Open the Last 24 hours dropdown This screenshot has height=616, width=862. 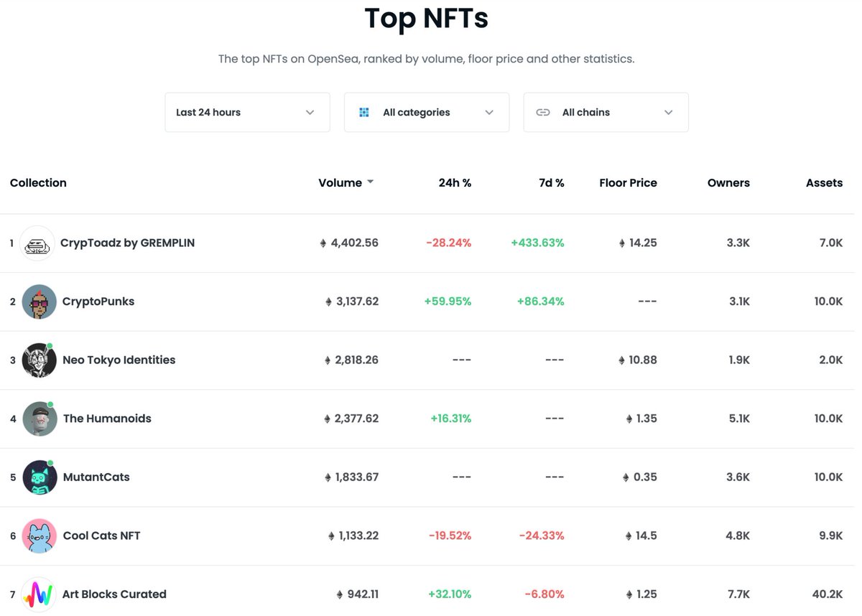tap(247, 112)
